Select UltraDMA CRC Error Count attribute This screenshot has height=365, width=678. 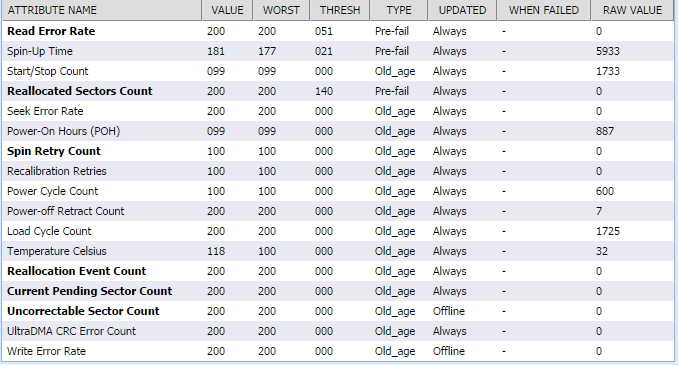click(x=71, y=331)
